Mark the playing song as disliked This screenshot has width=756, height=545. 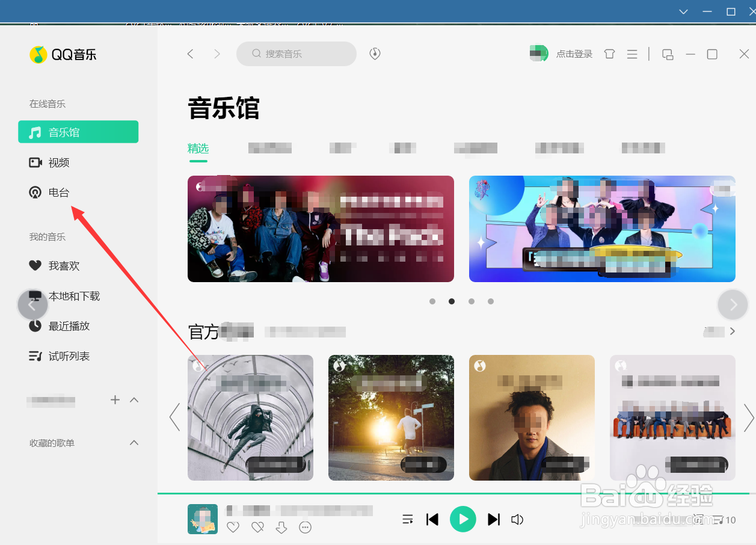[257, 527]
